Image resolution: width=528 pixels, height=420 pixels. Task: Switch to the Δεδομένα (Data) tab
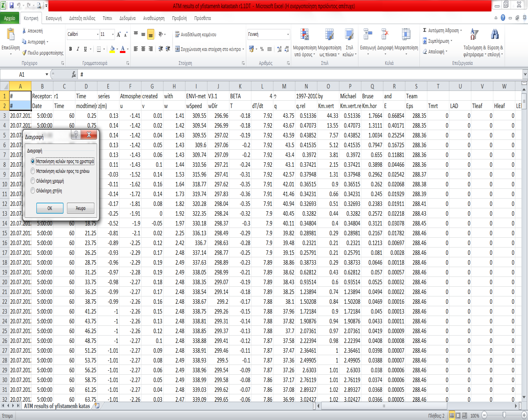tap(128, 18)
